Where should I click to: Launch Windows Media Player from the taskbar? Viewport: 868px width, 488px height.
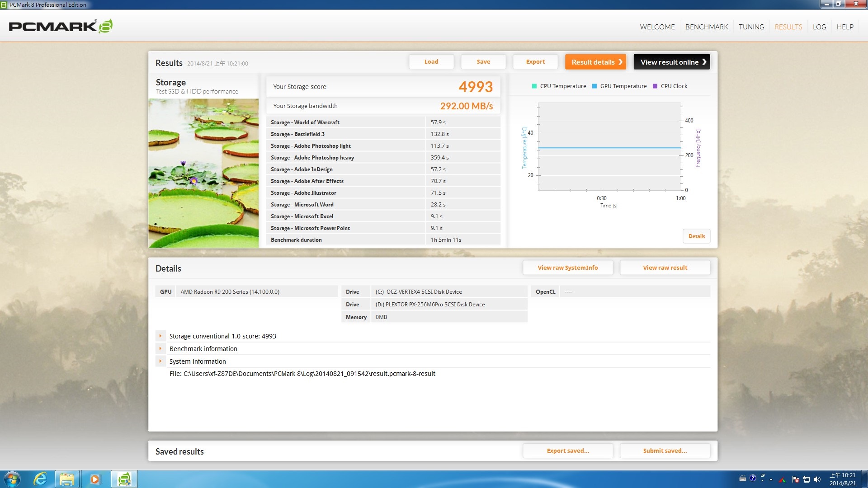[x=95, y=479]
